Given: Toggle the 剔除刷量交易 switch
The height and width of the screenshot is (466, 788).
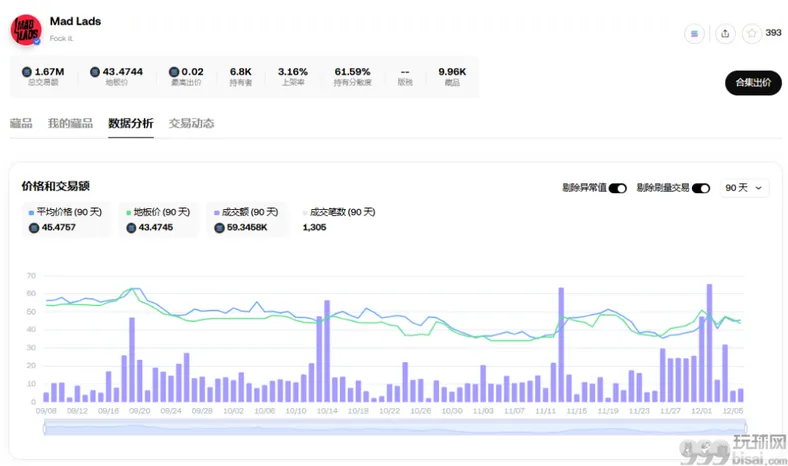Looking at the screenshot, I should click(x=701, y=188).
